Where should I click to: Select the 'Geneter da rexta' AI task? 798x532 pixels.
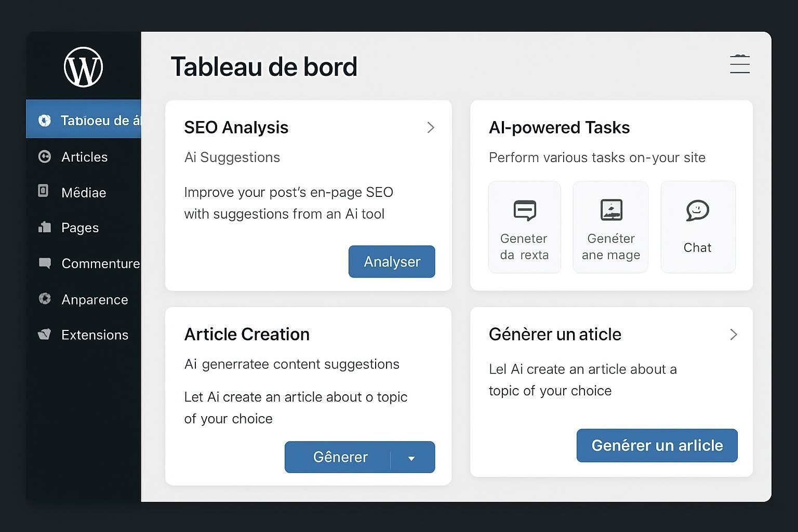(524, 227)
